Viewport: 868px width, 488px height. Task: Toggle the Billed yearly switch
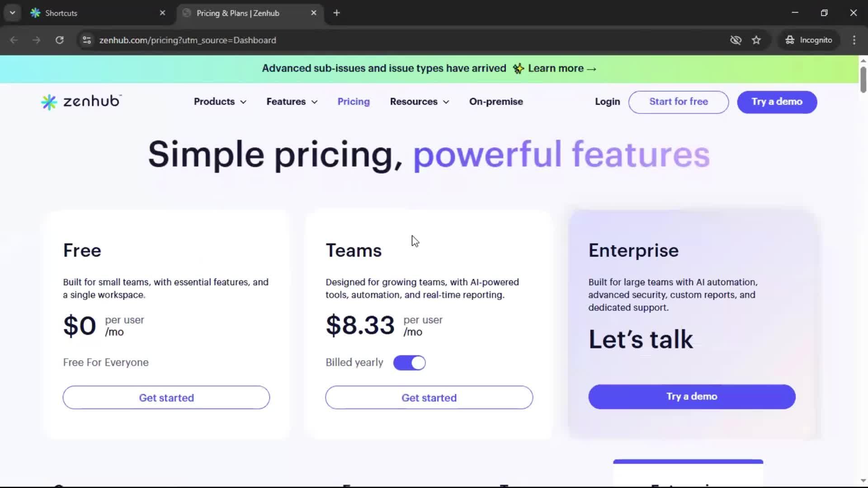point(409,363)
